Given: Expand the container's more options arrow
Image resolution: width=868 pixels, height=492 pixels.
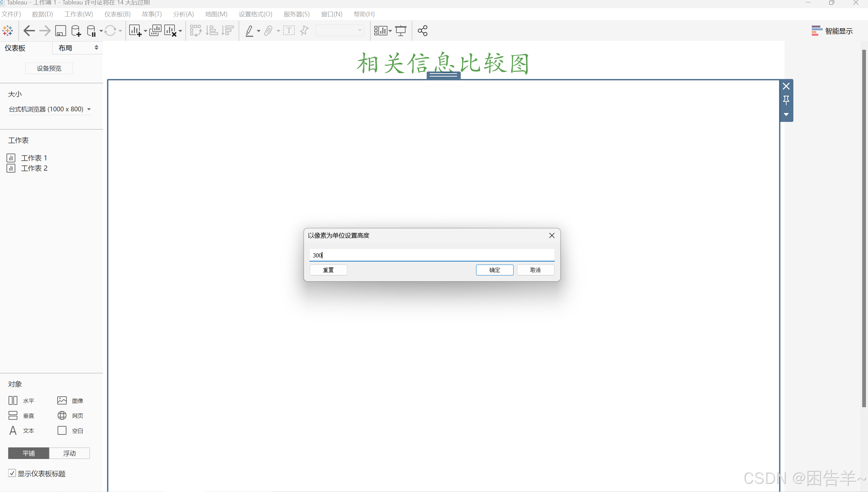Looking at the screenshot, I should (x=786, y=114).
